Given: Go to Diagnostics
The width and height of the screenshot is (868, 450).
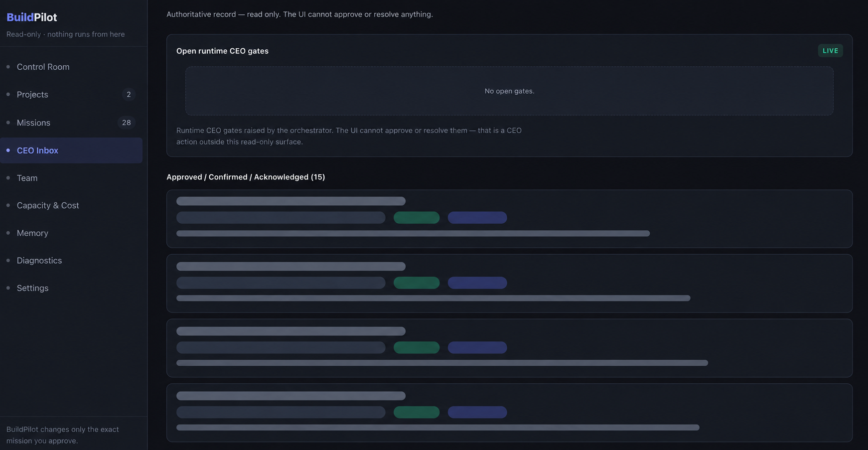Looking at the screenshot, I should (71, 261).
